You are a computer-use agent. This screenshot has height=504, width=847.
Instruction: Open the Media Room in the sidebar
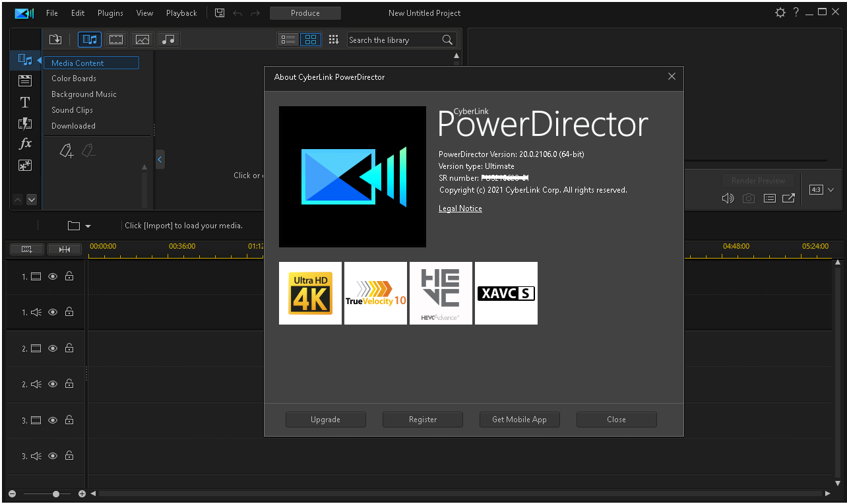pyautogui.click(x=25, y=60)
